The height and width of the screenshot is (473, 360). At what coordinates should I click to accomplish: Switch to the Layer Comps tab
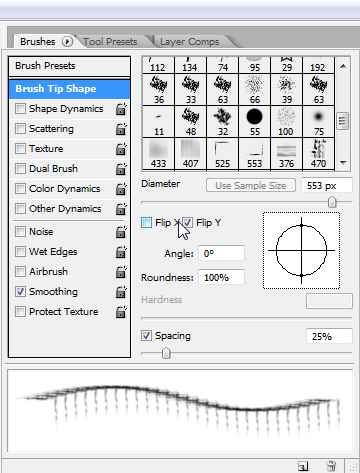click(189, 42)
